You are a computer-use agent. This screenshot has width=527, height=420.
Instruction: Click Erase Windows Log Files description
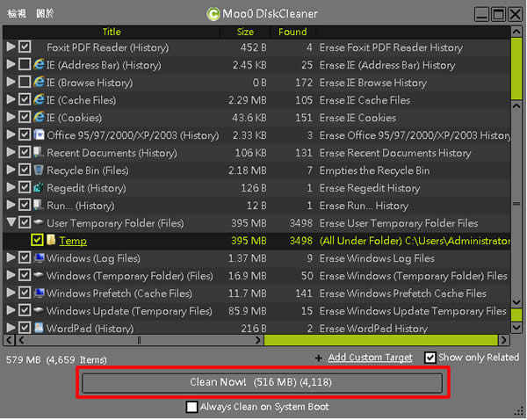pyautogui.click(x=377, y=258)
